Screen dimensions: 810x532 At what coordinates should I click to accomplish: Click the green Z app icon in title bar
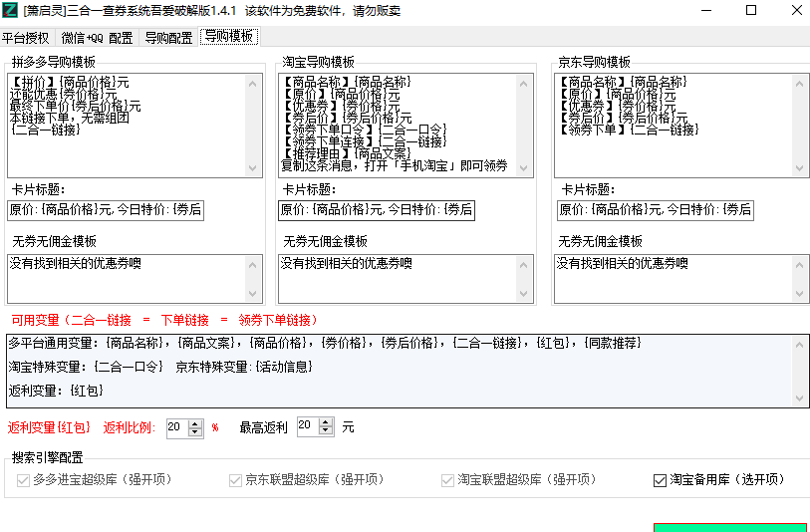tap(10, 10)
